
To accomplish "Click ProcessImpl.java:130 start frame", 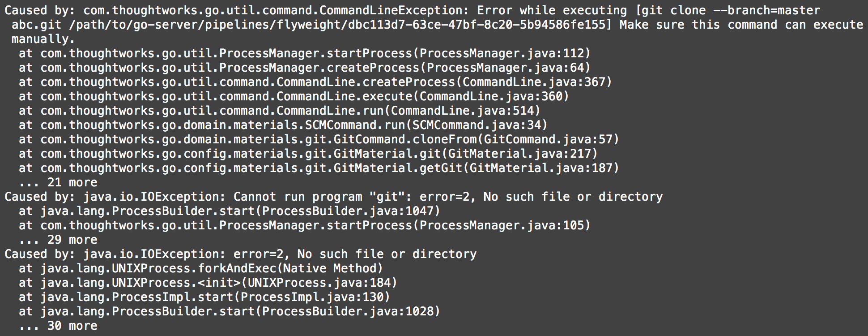I will [x=312, y=297].
